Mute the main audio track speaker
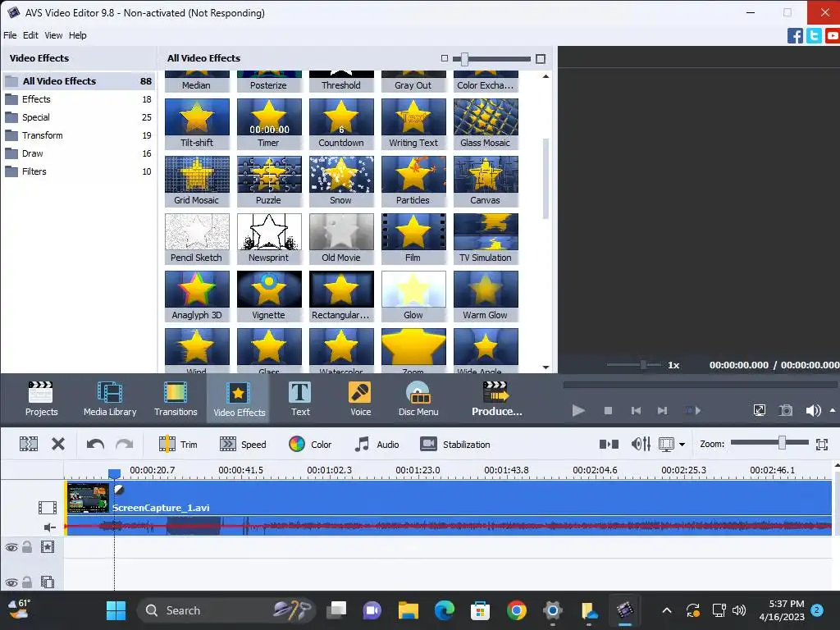This screenshot has height=630, width=840. pos(49,527)
